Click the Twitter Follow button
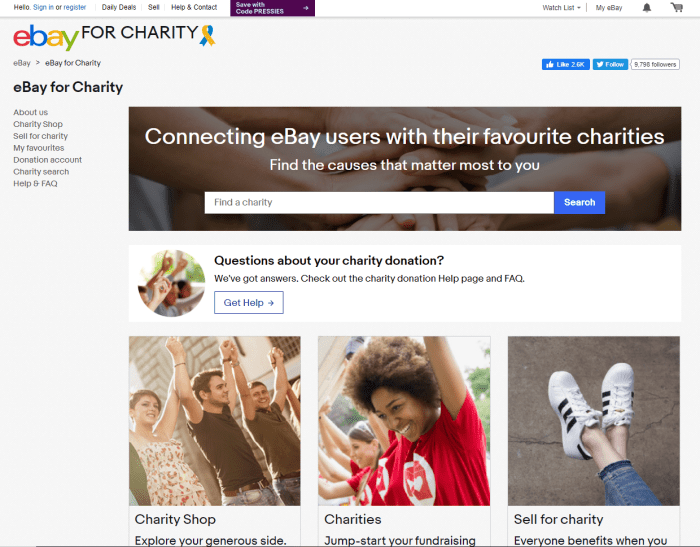Image resolution: width=700 pixels, height=547 pixels. 610,64
